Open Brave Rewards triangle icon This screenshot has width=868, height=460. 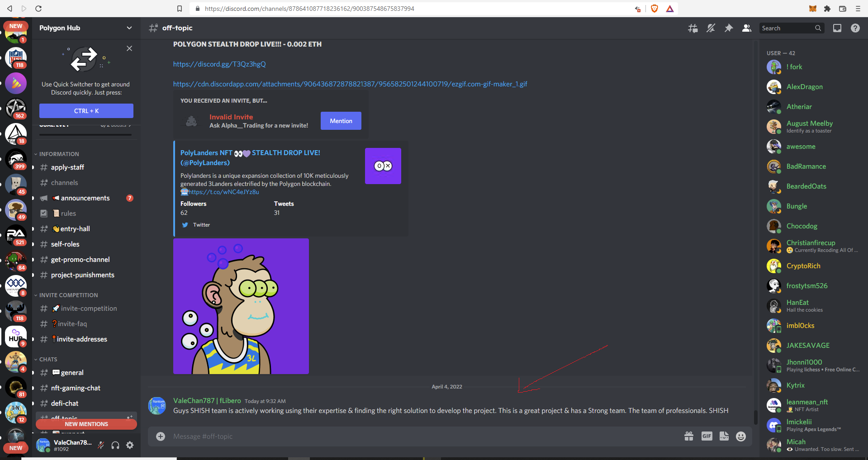670,9
